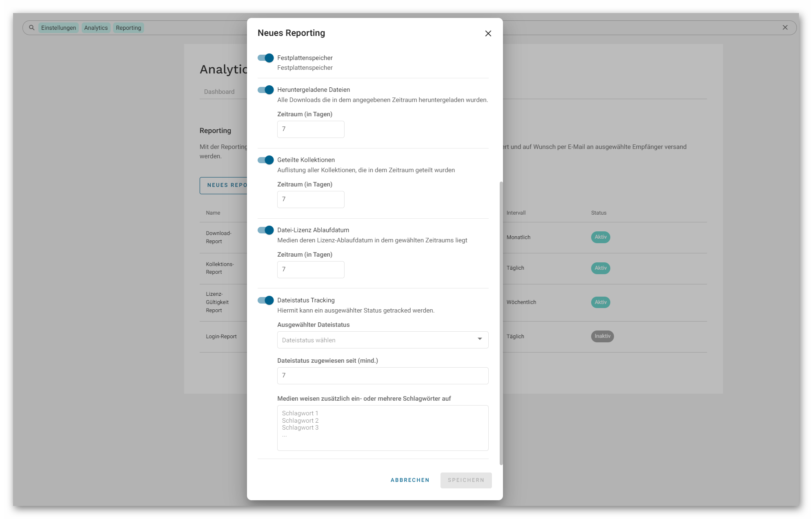Viewport: 812px width, 519px height.
Task: Click the Kollektions-Report row name
Action: 220,268
